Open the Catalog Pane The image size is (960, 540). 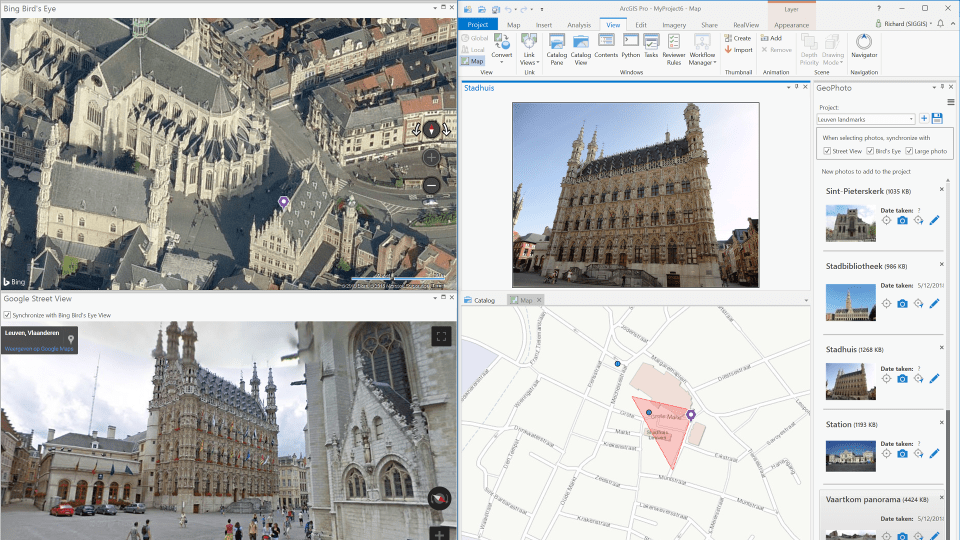(x=557, y=50)
